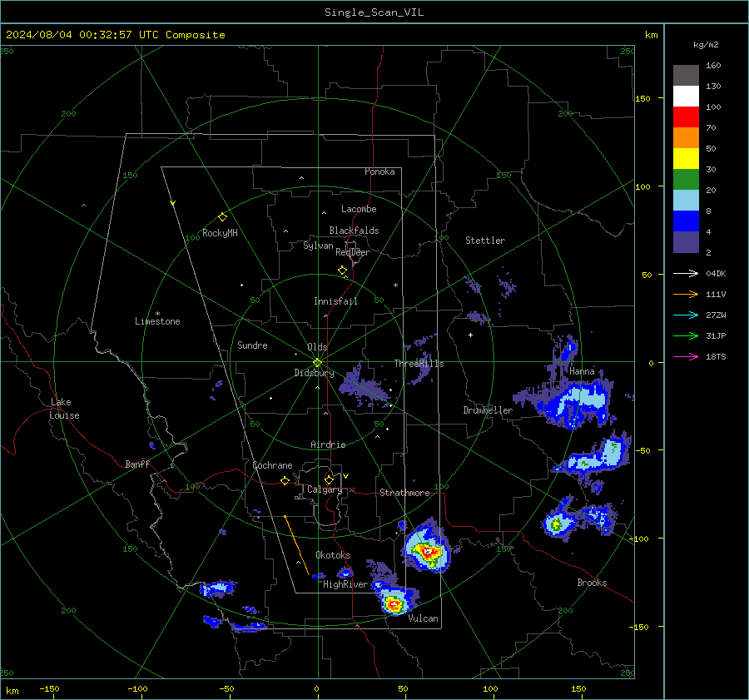Click the RockyMH label on map

pyautogui.click(x=220, y=233)
